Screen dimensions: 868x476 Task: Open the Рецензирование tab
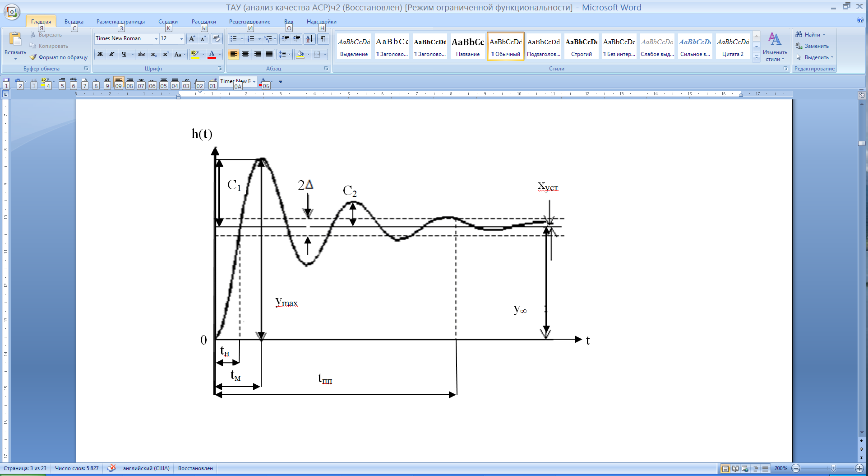pyautogui.click(x=249, y=22)
